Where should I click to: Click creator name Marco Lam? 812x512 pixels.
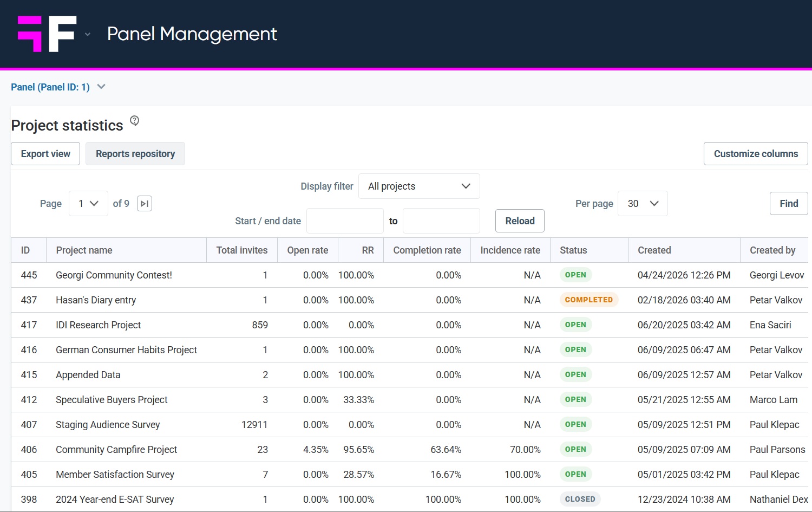pos(774,400)
